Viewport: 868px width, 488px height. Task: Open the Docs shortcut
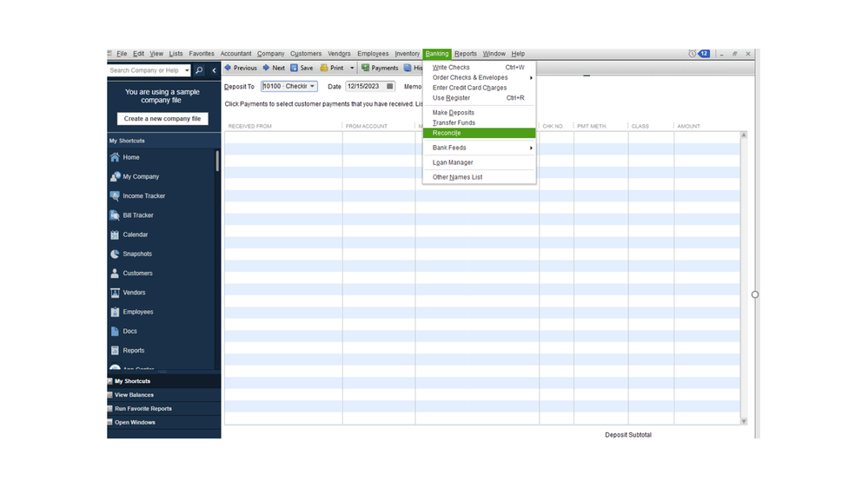(129, 332)
